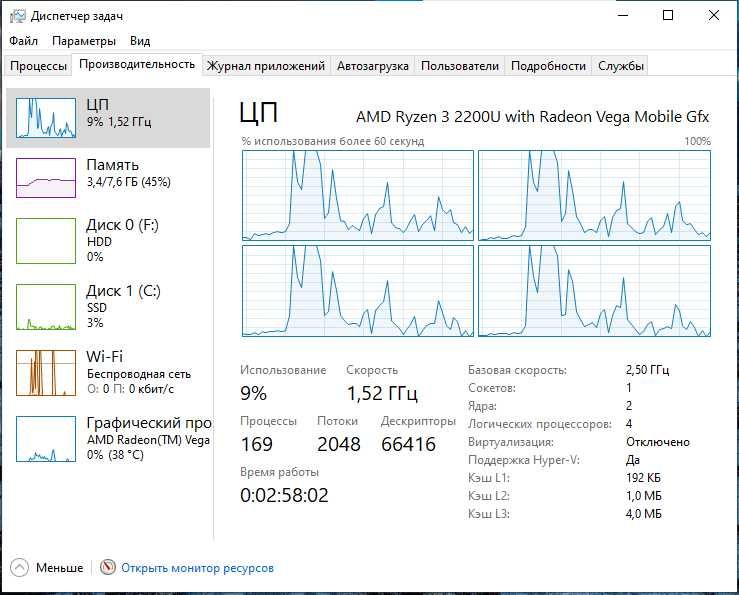Open the Открыть монитор ресурсов link
Image resolution: width=739 pixels, height=595 pixels.
tap(197, 568)
